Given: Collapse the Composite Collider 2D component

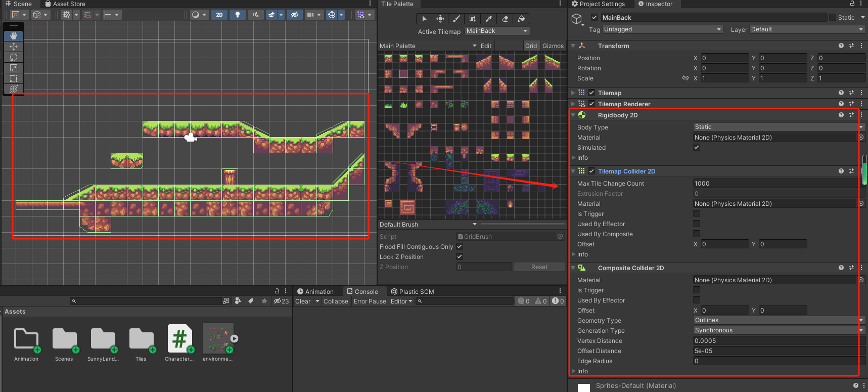Looking at the screenshot, I should tap(573, 268).
